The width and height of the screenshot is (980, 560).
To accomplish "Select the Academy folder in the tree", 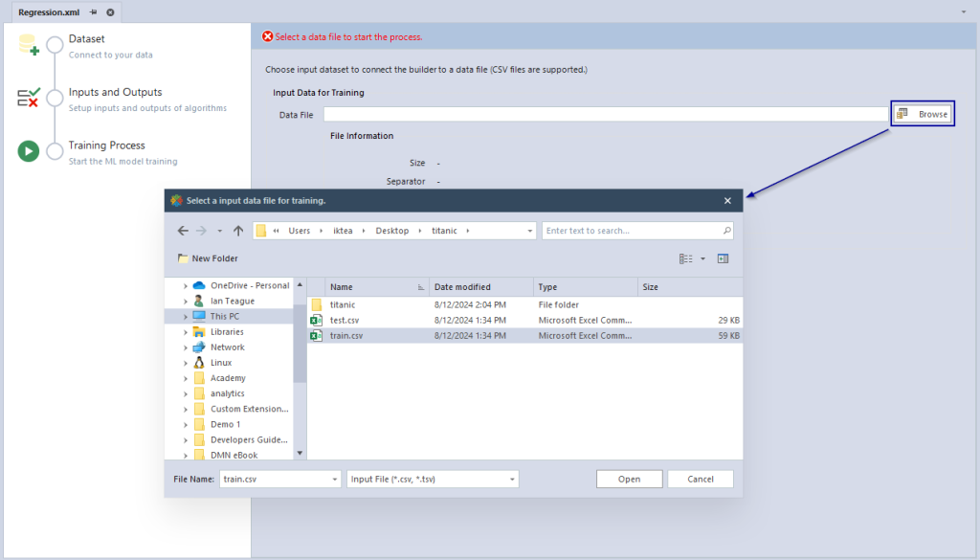I will tap(228, 378).
